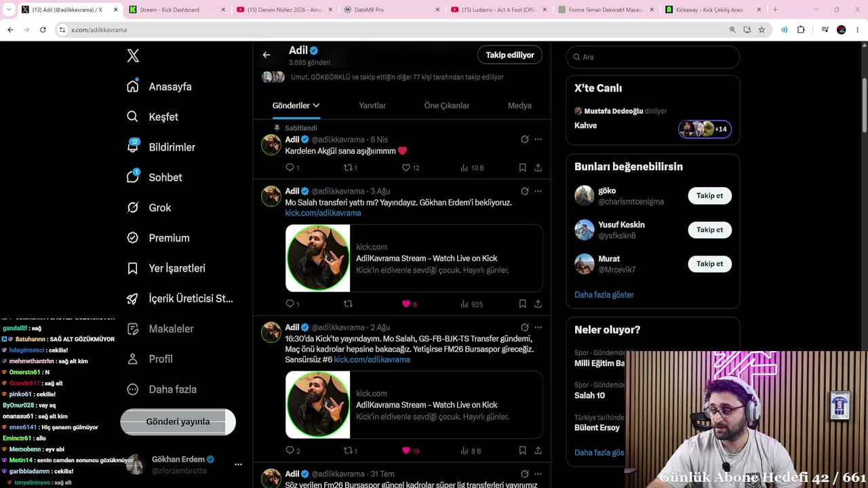Click the install app icon in address bar

(747, 30)
